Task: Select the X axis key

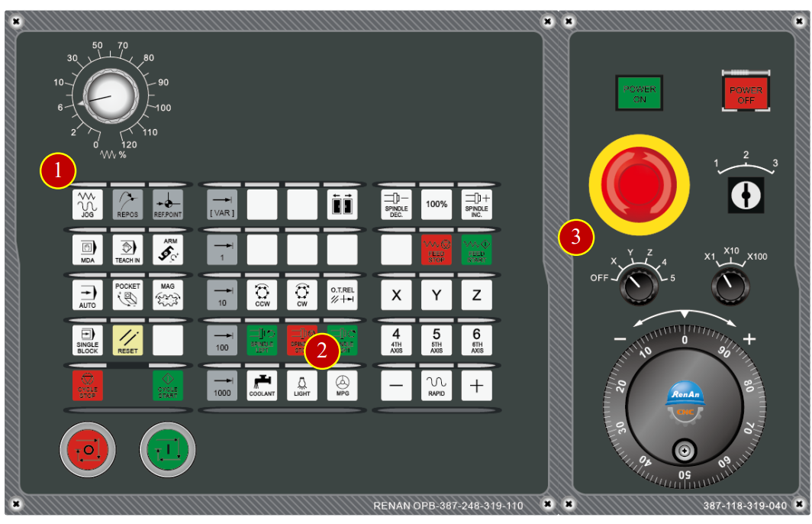Action: pyautogui.click(x=396, y=295)
